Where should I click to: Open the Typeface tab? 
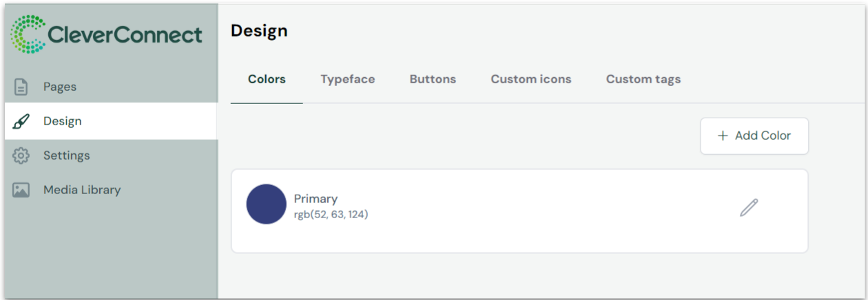pyautogui.click(x=348, y=79)
